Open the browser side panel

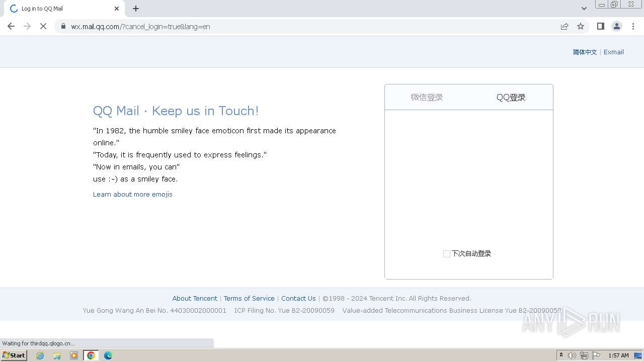(x=600, y=26)
